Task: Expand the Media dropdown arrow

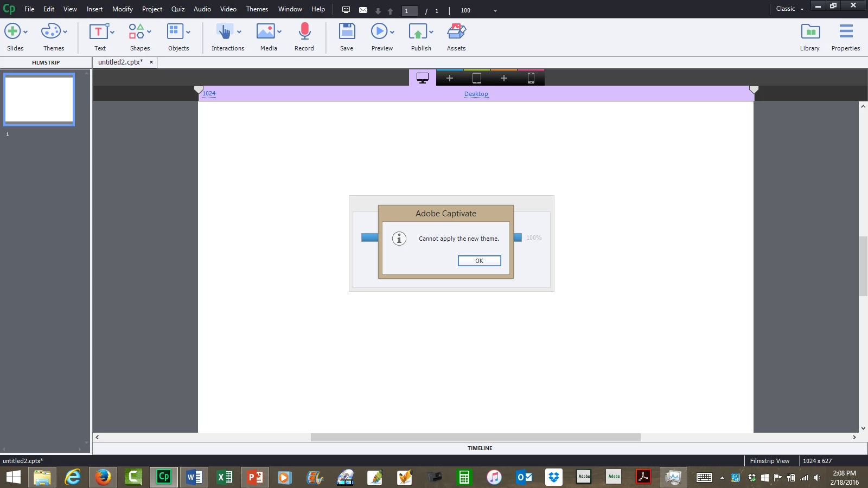Action: coord(279,32)
